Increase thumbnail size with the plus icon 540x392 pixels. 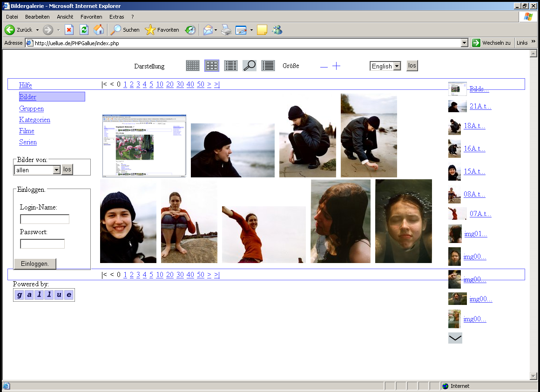coord(337,66)
